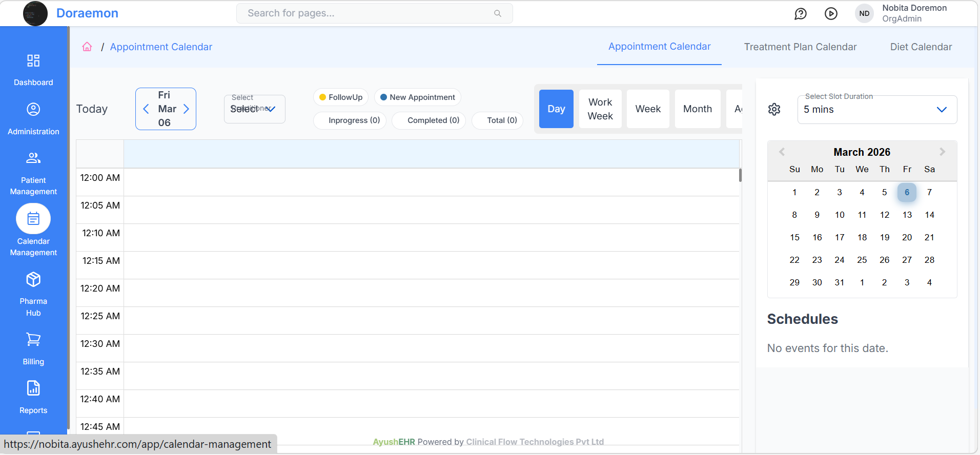Screen dimensions: 980x455
Task: Toggle the New Appointment filter chip
Action: click(x=417, y=97)
